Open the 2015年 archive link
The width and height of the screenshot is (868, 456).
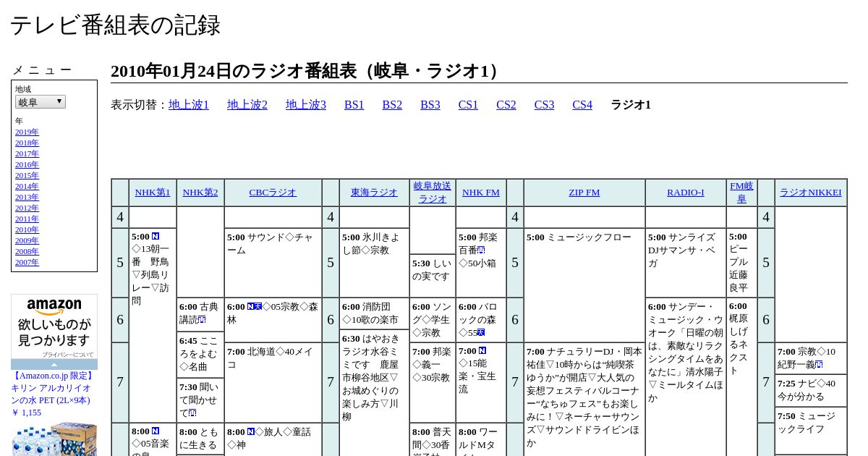pyautogui.click(x=27, y=176)
